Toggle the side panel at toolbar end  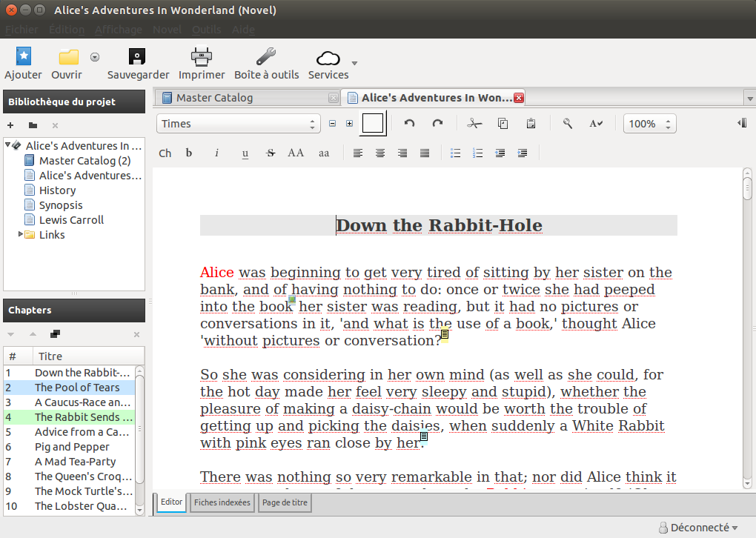[x=742, y=123]
